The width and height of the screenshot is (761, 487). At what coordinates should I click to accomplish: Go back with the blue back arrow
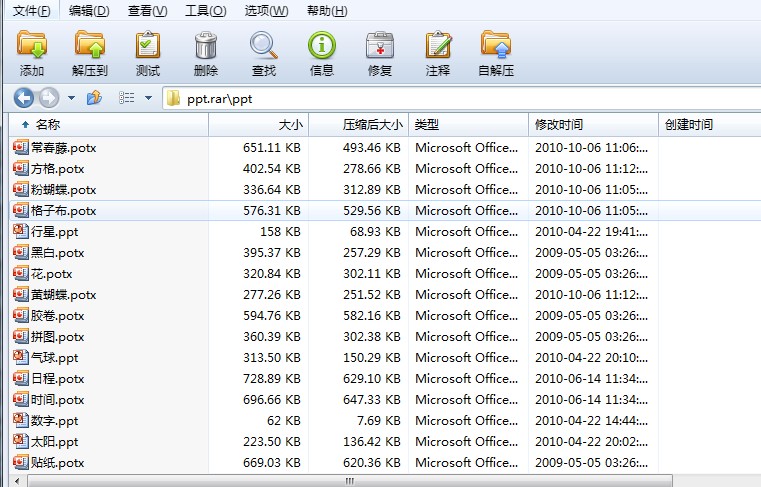(23, 98)
